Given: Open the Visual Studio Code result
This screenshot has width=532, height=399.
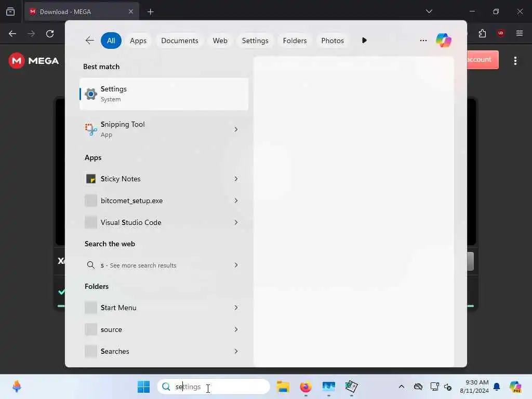Looking at the screenshot, I should tap(164, 222).
